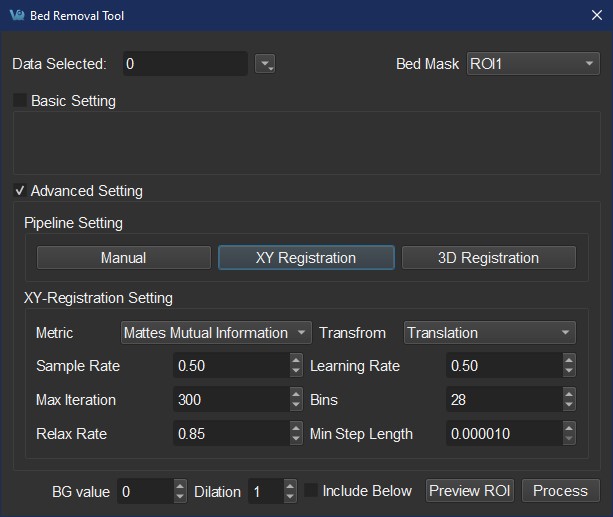This screenshot has width=613, height=517.
Task: Open the Transform Translation dropdown
Action: pyautogui.click(x=490, y=333)
